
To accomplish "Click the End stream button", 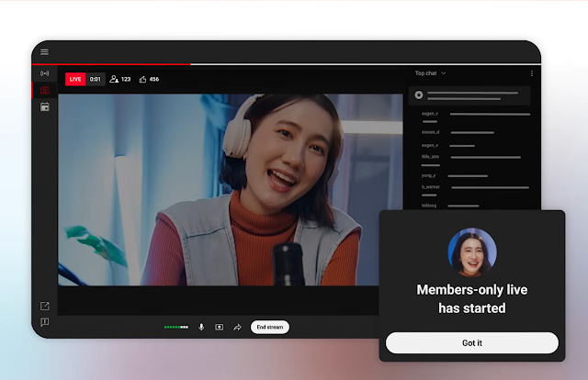I will (x=270, y=327).
